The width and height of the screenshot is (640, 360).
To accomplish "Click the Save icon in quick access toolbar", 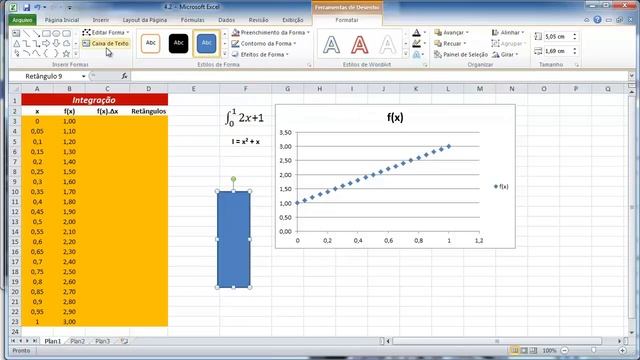I will coord(27,7).
